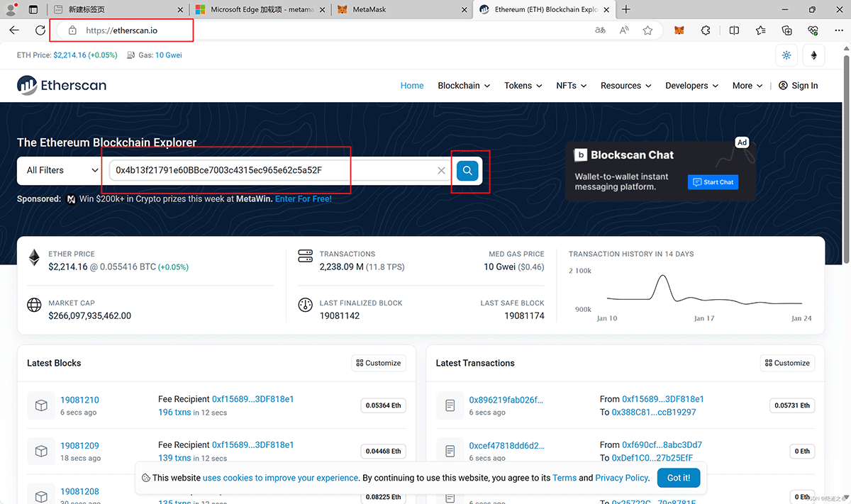Open the MetaMask fox extension icon
The height and width of the screenshot is (504, 851).
click(x=679, y=30)
